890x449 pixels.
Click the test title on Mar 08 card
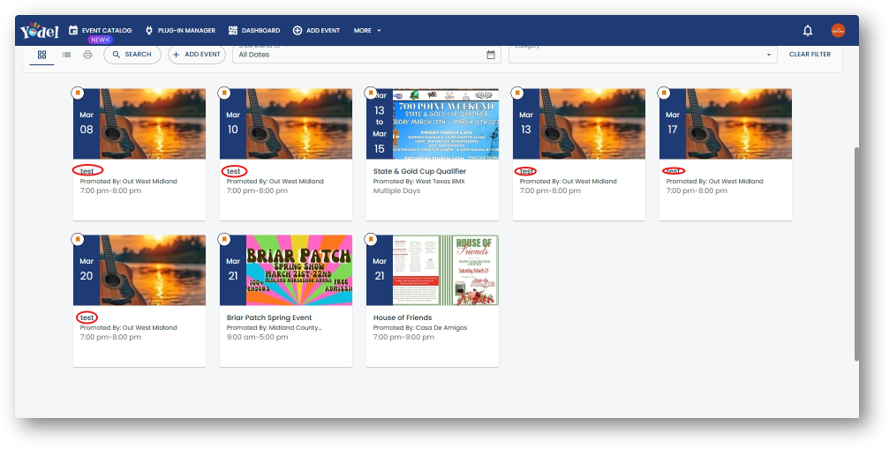click(87, 171)
